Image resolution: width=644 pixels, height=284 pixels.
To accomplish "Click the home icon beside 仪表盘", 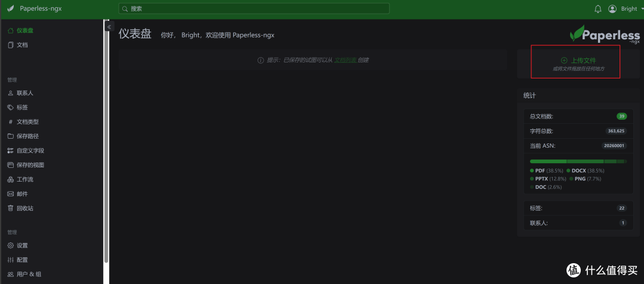I will click(11, 31).
